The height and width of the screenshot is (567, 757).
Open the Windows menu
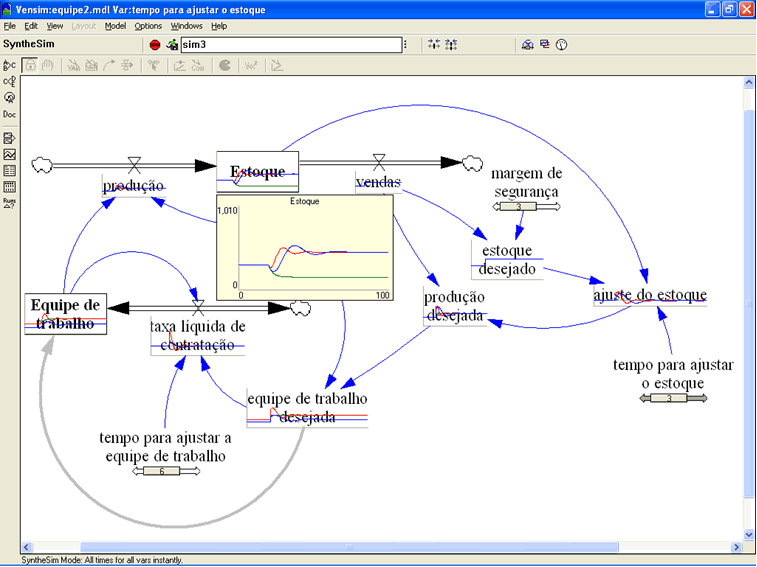pos(186,25)
